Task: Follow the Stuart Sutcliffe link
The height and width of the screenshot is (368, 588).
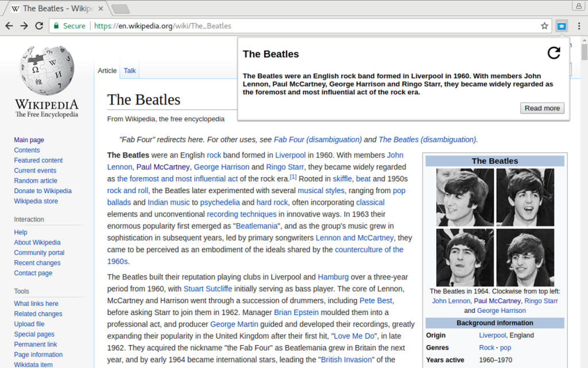Action: (x=208, y=289)
